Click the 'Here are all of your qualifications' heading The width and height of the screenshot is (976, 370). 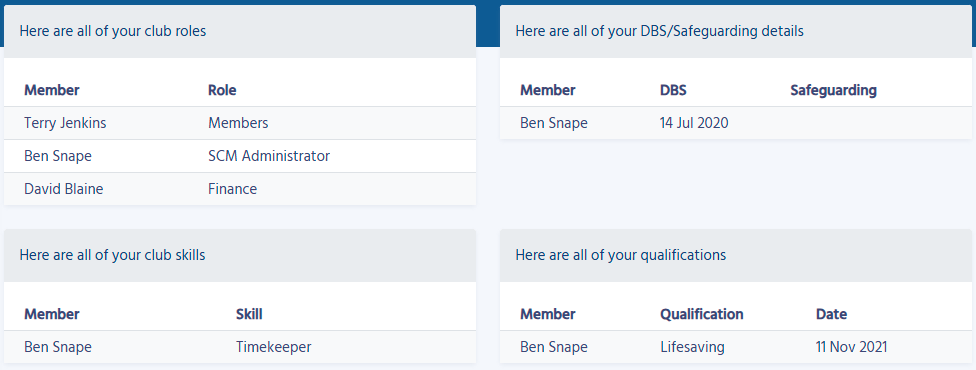(621, 255)
